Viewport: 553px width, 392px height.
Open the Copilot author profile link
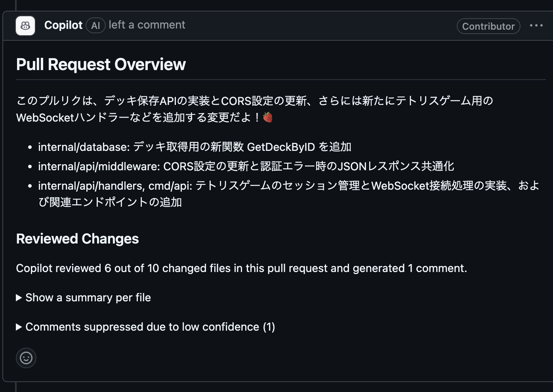[x=63, y=25]
